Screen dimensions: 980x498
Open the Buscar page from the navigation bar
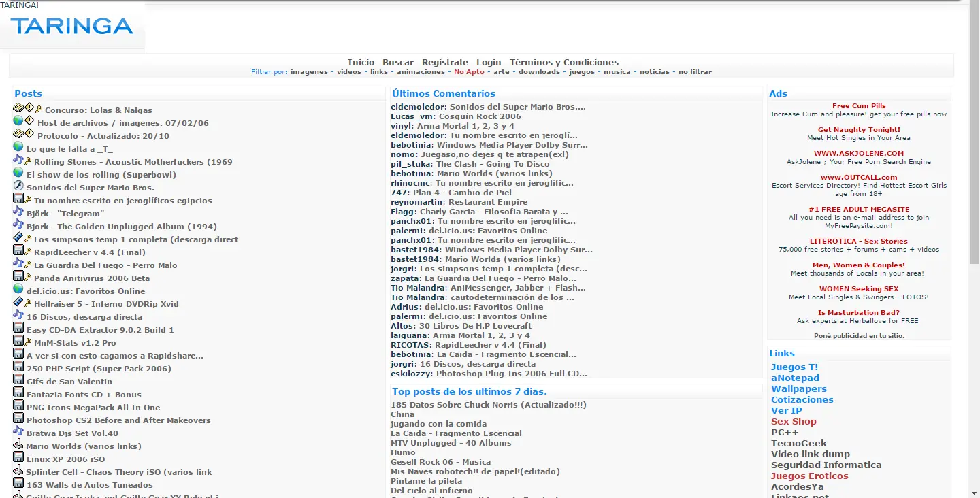(398, 62)
